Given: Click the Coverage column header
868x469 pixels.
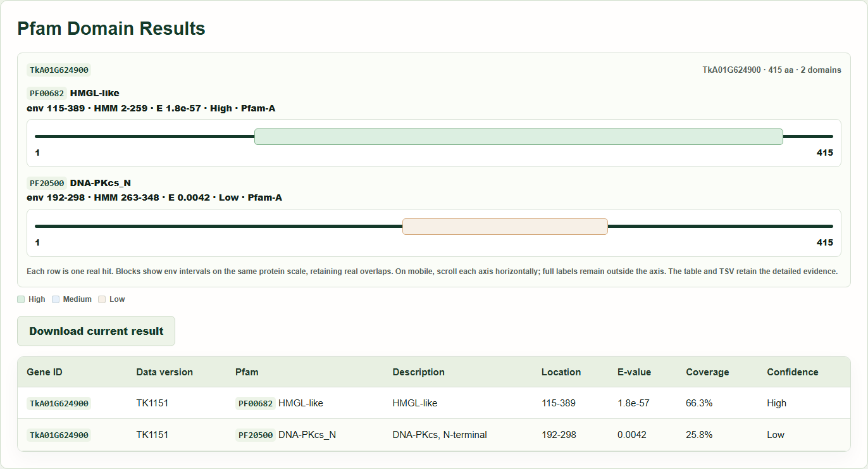Looking at the screenshot, I should coord(707,372).
